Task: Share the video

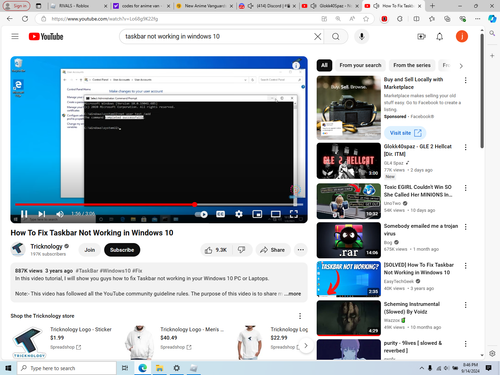Action: 273,250
